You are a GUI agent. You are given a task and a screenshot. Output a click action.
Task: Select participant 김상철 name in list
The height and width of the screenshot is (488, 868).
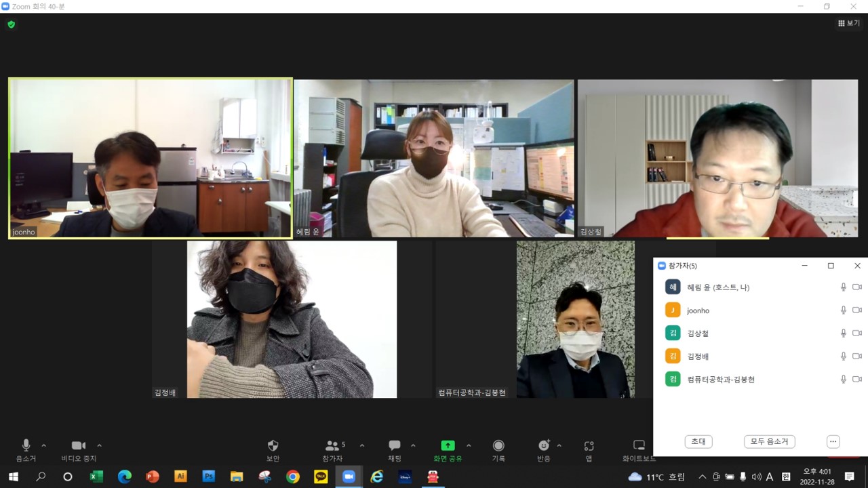pyautogui.click(x=698, y=333)
